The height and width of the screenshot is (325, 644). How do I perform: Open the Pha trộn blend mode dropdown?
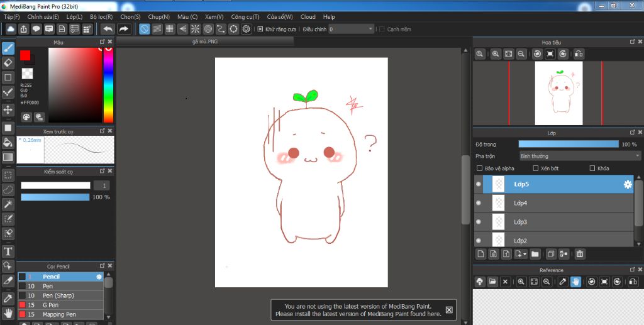point(580,156)
